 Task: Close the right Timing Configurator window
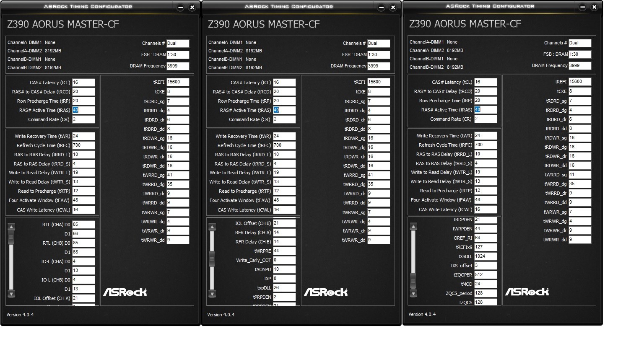coord(594,7)
